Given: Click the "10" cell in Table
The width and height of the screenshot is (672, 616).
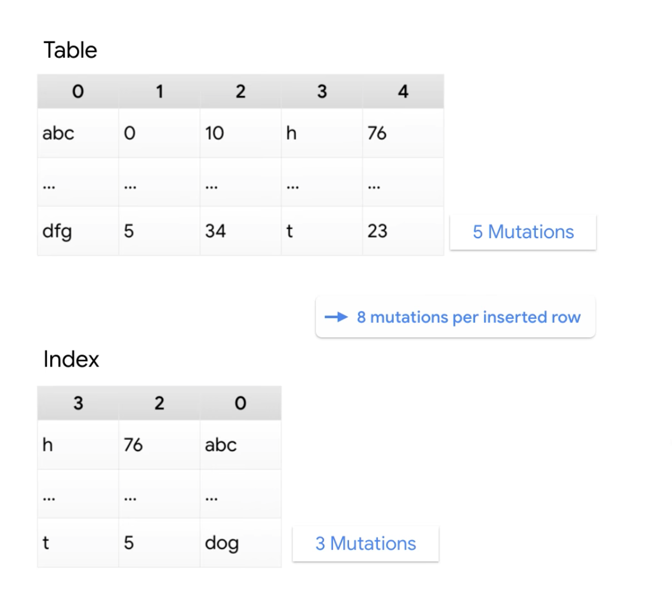Looking at the screenshot, I should 214,133.
